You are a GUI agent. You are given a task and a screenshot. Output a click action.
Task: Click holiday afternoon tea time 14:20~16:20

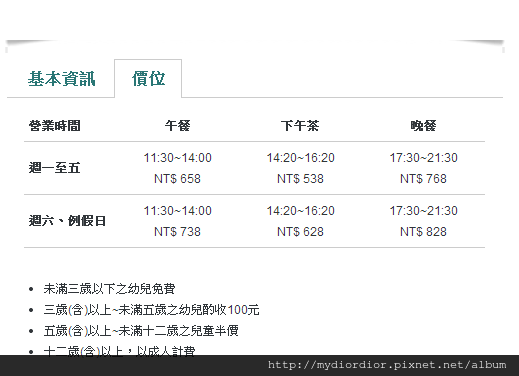300,211
